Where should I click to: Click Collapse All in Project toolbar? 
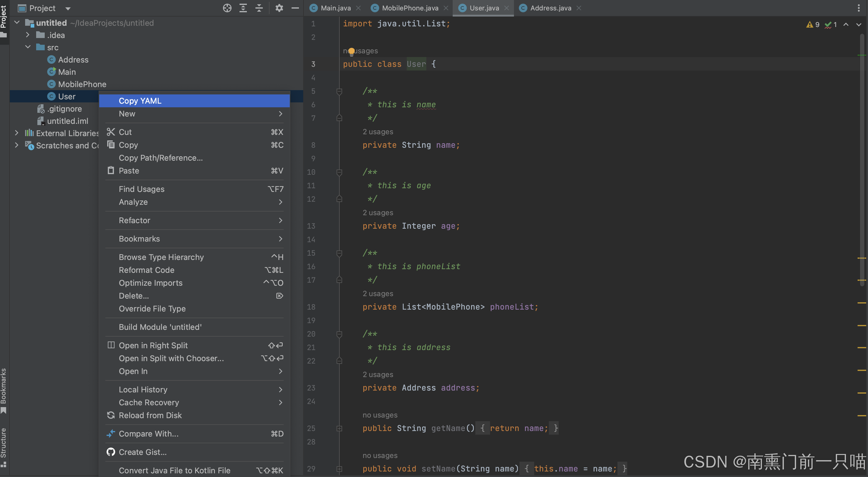pyautogui.click(x=259, y=8)
